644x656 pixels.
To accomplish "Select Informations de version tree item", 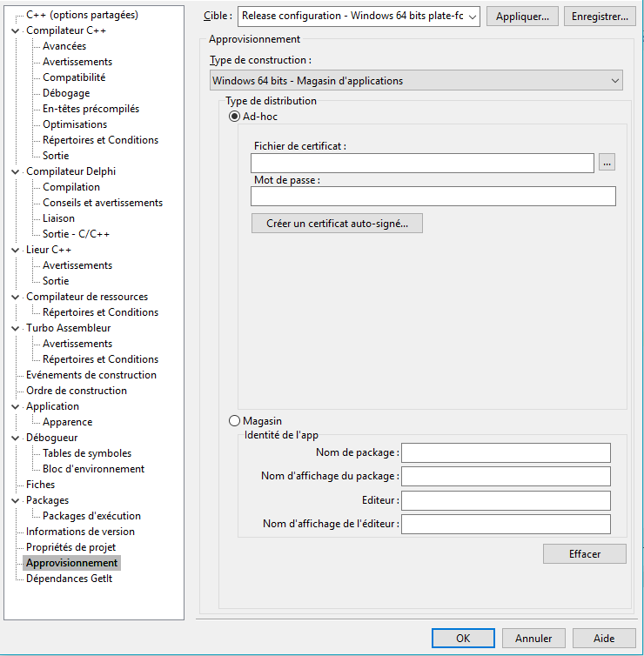I will tap(80, 532).
